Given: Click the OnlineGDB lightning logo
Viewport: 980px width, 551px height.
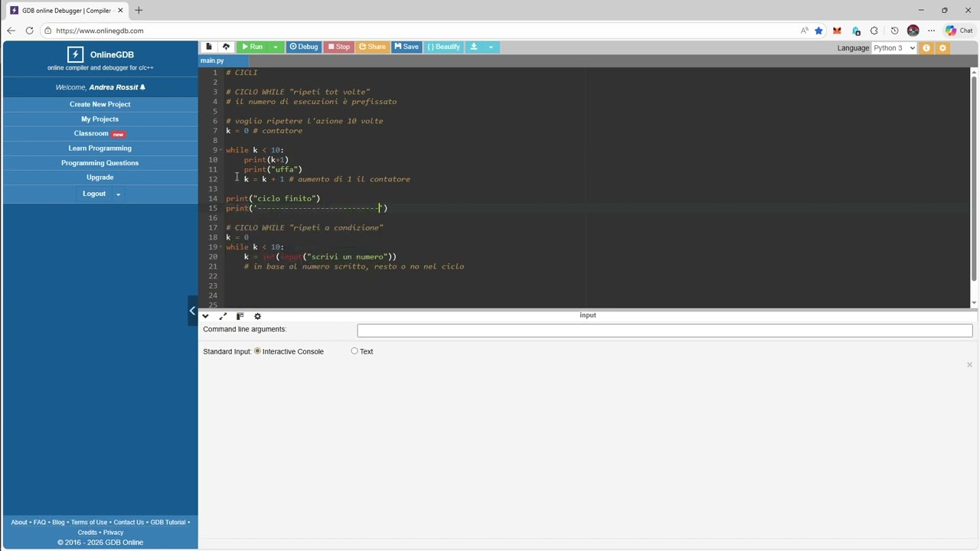Looking at the screenshot, I should point(75,54).
